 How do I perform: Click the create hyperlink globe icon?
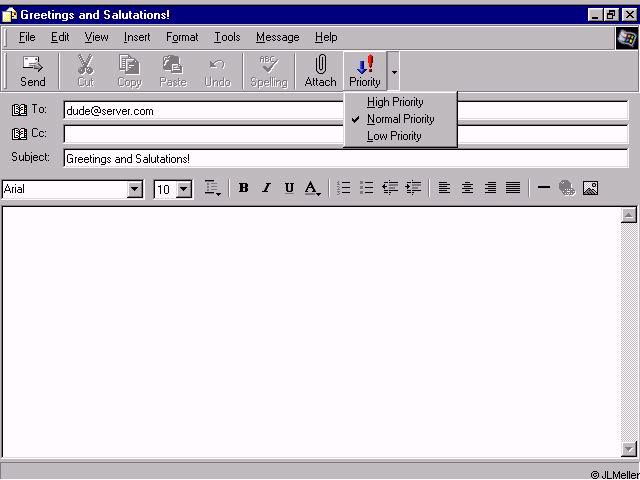coord(567,188)
